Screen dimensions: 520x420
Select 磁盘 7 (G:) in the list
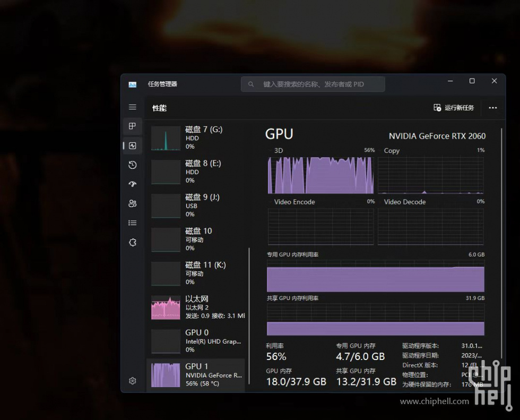pyautogui.click(x=196, y=138)
